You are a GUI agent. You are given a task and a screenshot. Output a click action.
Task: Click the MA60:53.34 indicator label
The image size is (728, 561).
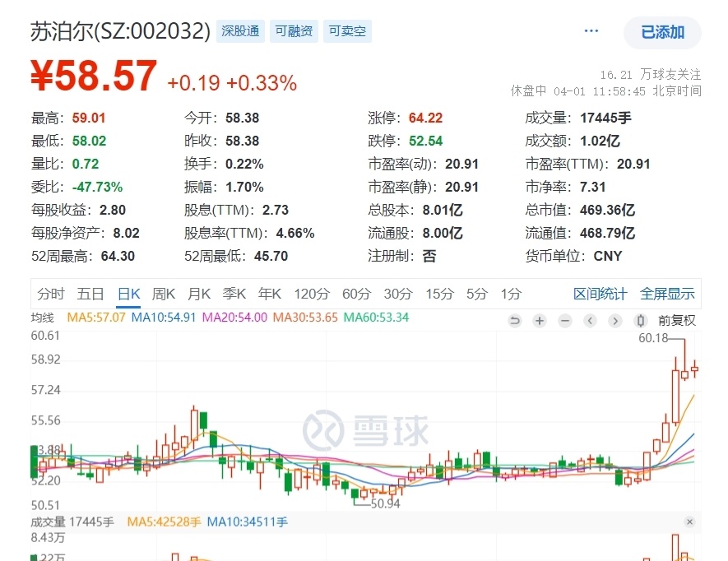[376, 318]
